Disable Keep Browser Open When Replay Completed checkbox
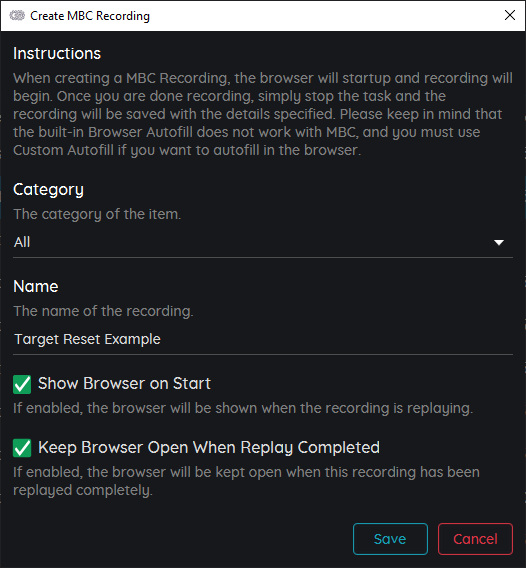This screenshot has height=568, width=526. click(x=22, y=448)
